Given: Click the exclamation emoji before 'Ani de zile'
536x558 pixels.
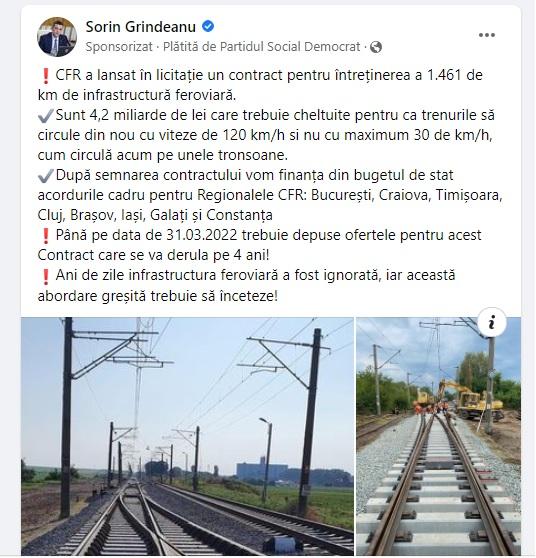Looking at the screenshot, I should pyautogui.click(x=45, y=276).
